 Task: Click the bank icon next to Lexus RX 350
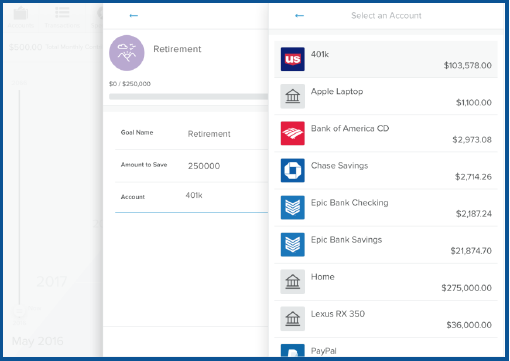[x=292, y=318]
